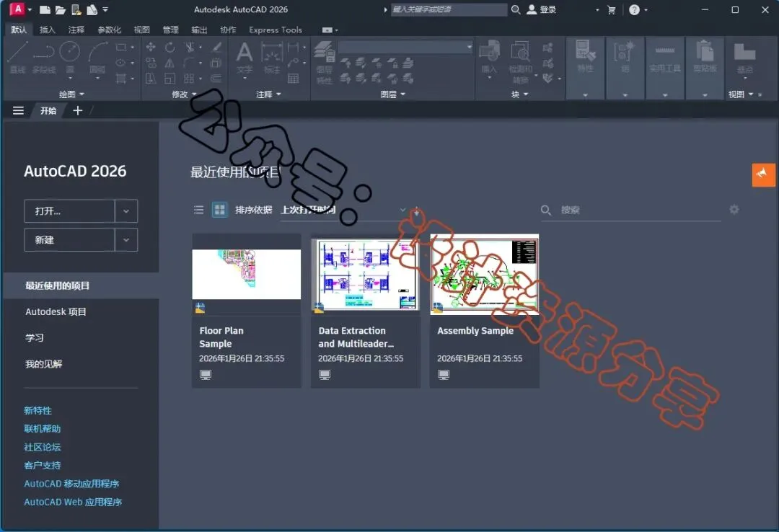Open the Assembly Sample thumbnail
779x532 pixels.
point(485,274)
